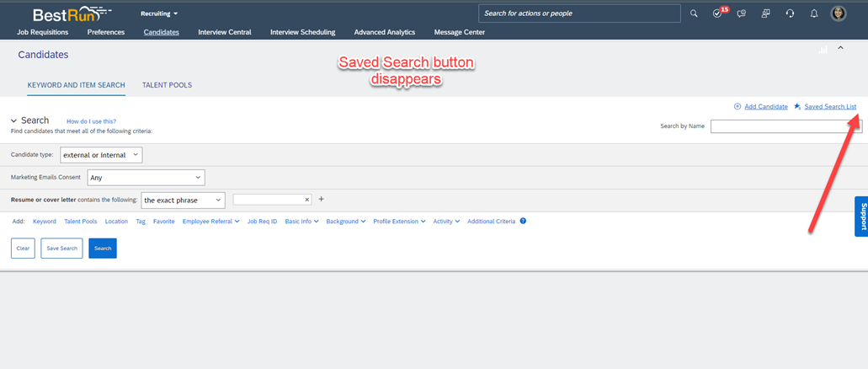Go to Interview Central

[225, 32]
